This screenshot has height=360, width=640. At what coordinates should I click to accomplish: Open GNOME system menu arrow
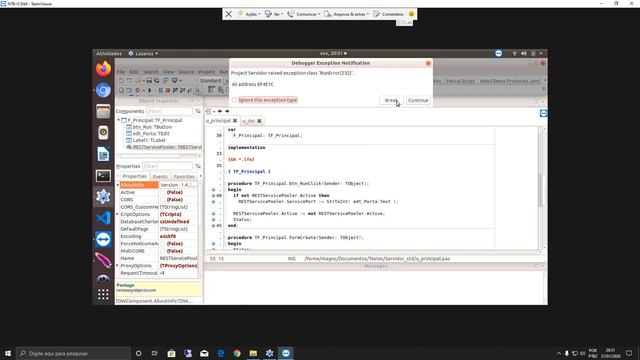click(x=541, y=53)
